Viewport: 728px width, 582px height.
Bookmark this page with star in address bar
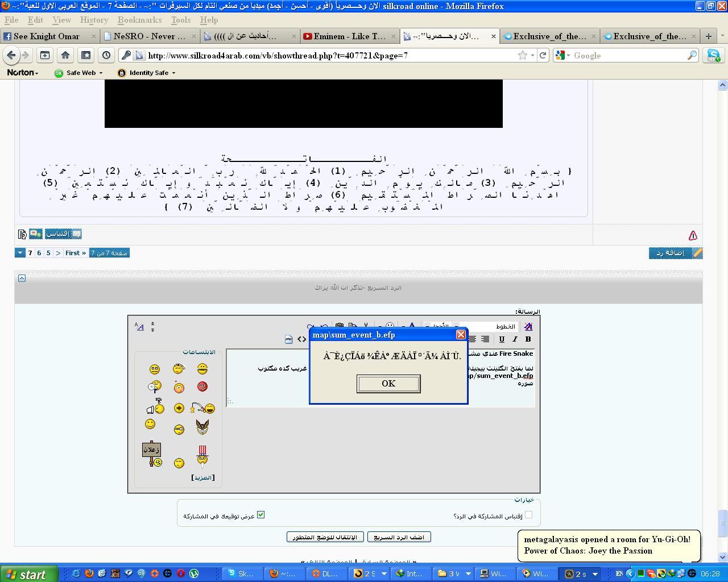pyautogui.click(x=522, y=55)
